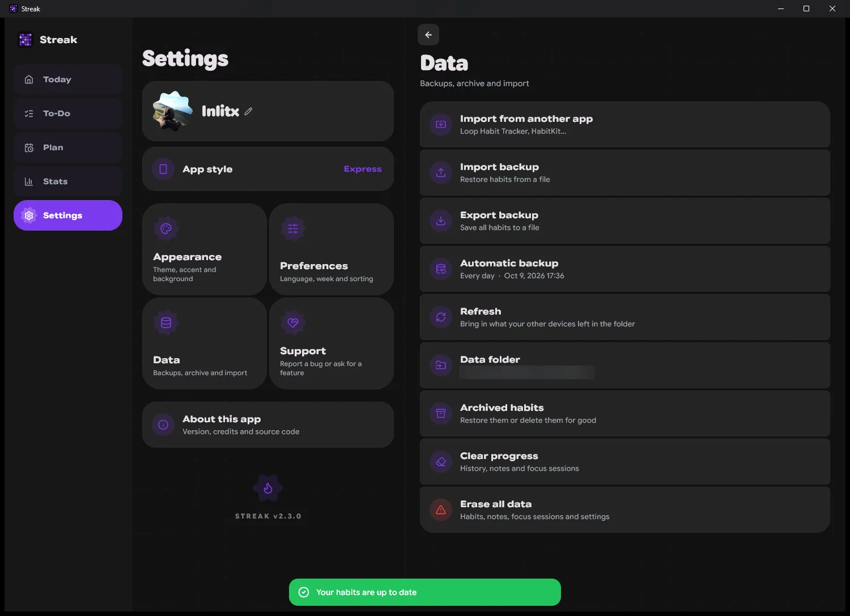The height and width of the screenshot is (616, 850).
Task: Click the heart icon in Support card
Action: pos(293,323)
